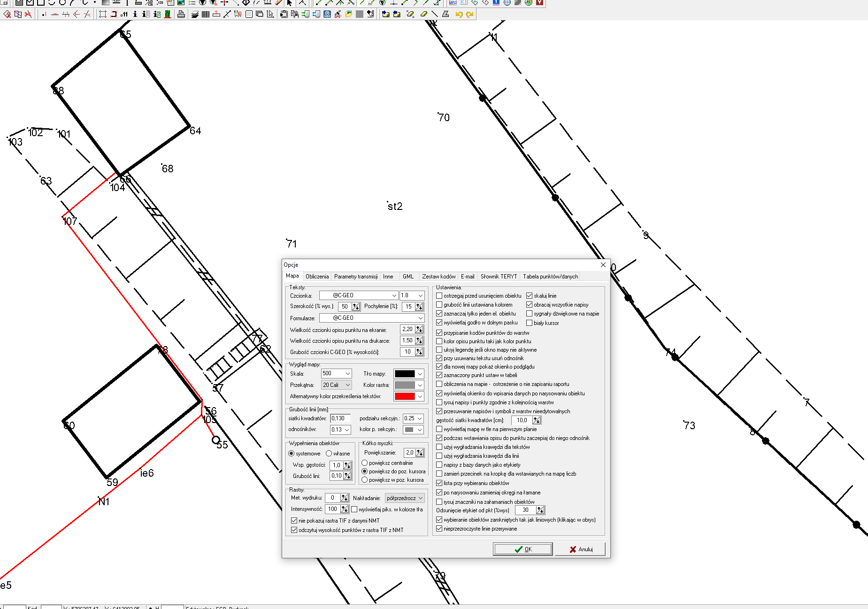Click the printer icon in the toolbar
868x609 pixels.
click(x=181, y=14)
